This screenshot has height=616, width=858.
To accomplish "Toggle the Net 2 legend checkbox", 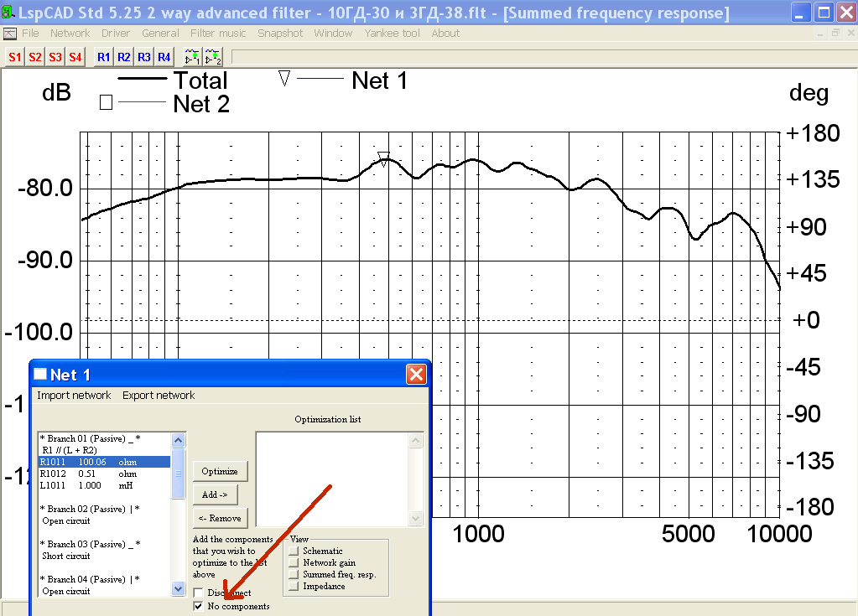I will coord(107,102).
